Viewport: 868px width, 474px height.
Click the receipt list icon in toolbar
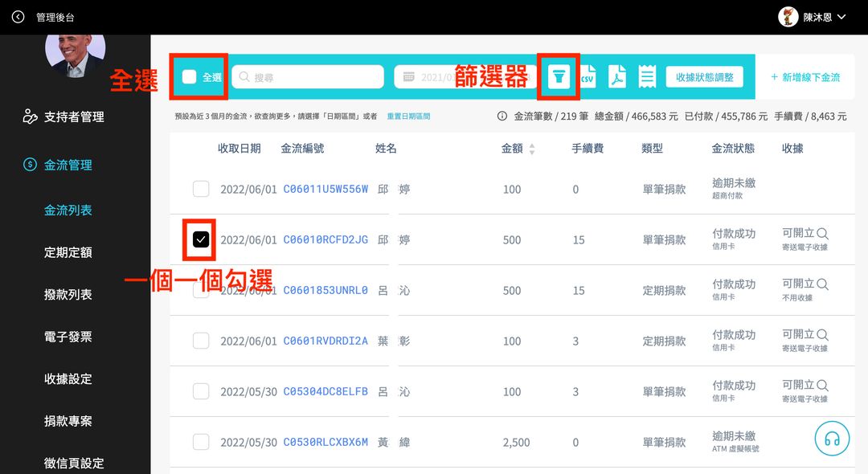[x=647, y=77]
